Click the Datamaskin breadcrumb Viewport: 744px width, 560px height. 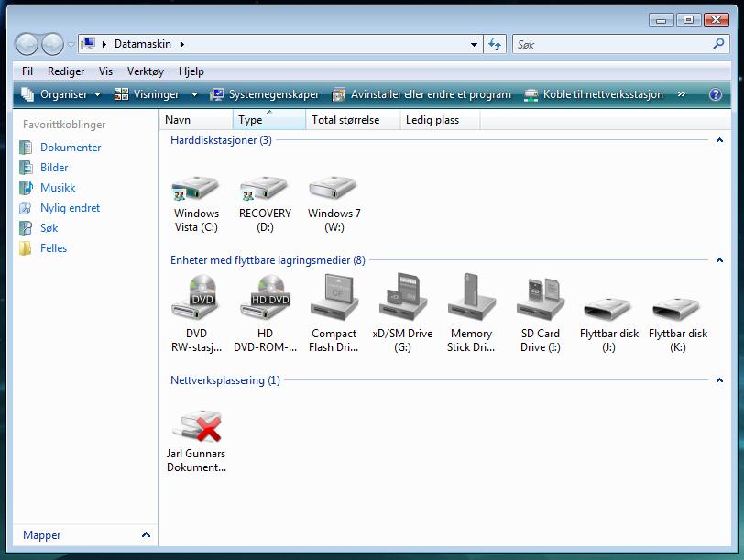[x=142, y=44]
